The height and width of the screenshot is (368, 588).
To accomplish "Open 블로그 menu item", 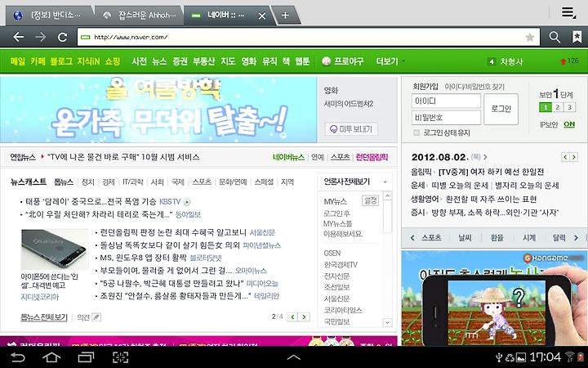I will [x=61, y=61].
